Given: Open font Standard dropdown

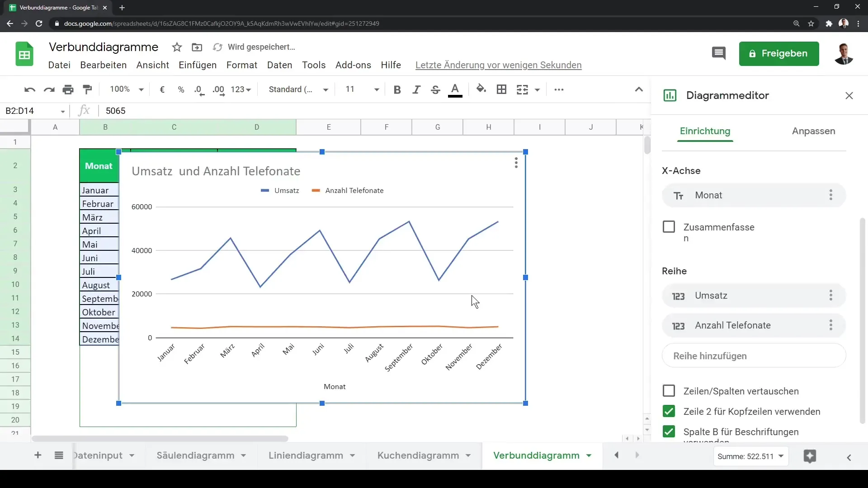Looking at the screenshot, I should coord(298,89).
